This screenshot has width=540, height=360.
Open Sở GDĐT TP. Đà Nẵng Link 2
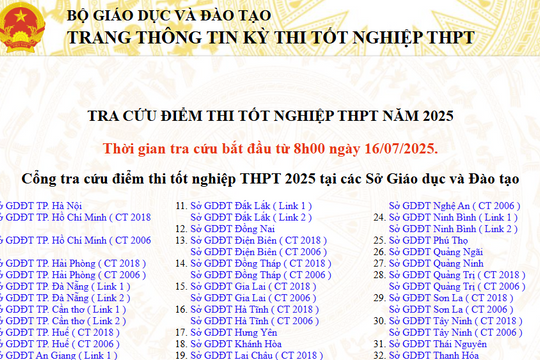coord(65,298)
